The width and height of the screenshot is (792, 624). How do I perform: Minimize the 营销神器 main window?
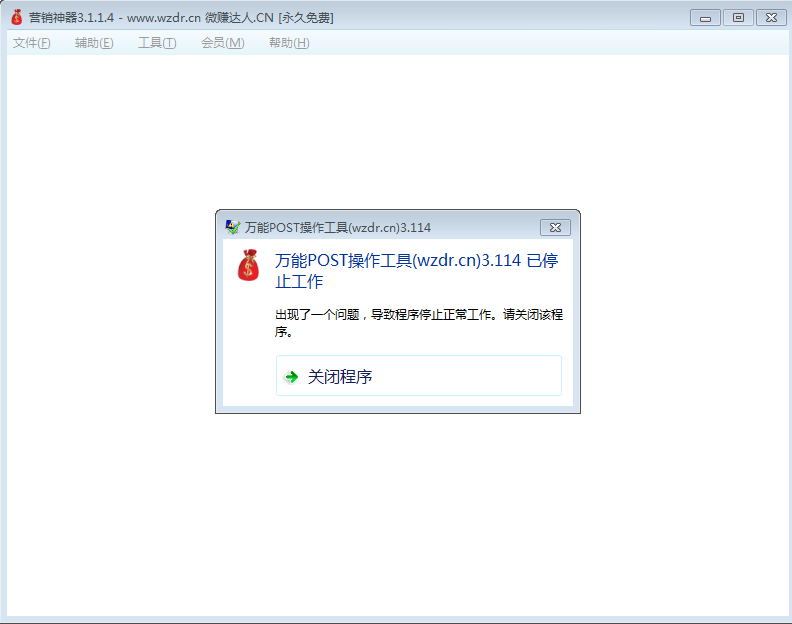tap(706, 17)
